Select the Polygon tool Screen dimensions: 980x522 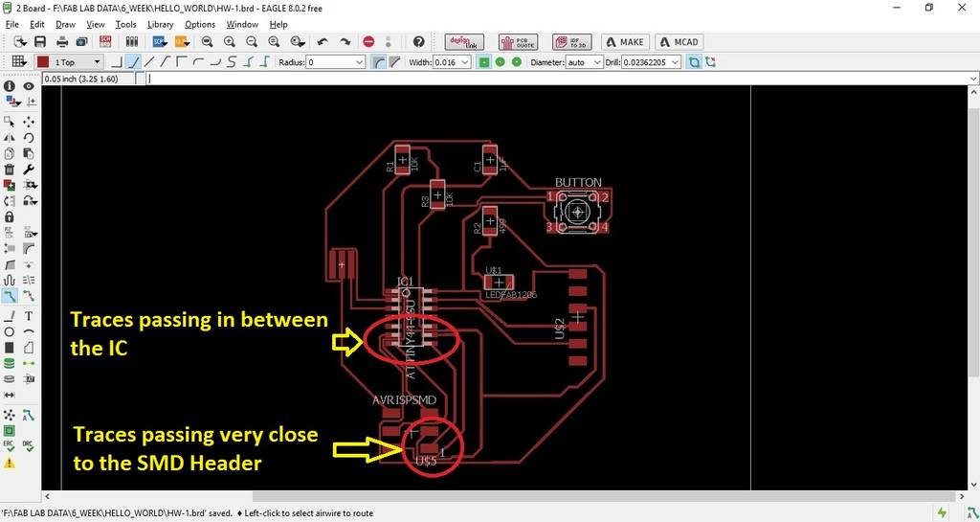coord(29,348)
